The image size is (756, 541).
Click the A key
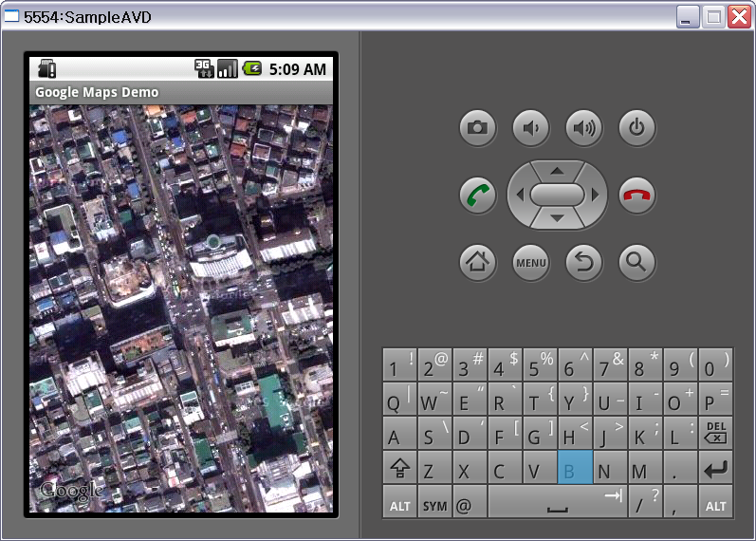point(400,433)
